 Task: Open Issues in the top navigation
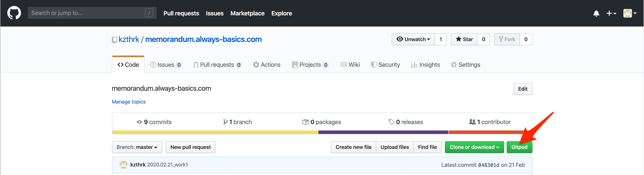[215, 13]
